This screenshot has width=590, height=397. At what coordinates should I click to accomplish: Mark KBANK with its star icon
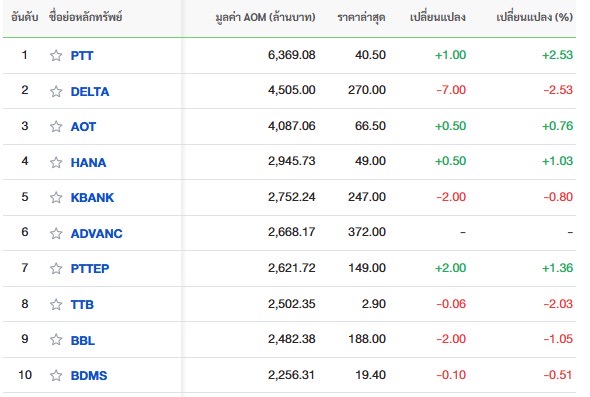click(x=56, y=198)
